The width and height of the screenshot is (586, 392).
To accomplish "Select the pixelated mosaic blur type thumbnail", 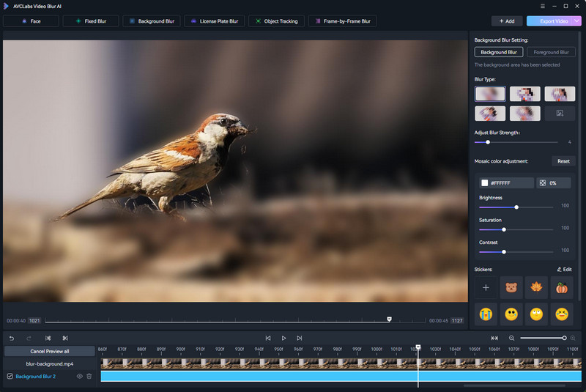I will point(524,94).
